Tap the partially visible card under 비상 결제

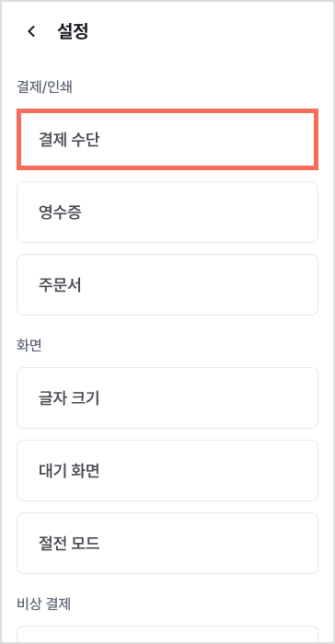coord(167,635)
